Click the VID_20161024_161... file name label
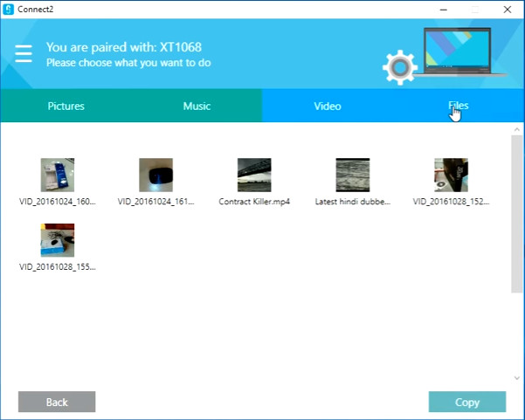Viewport: 525px width, 420px height. [x=156, y=202]
